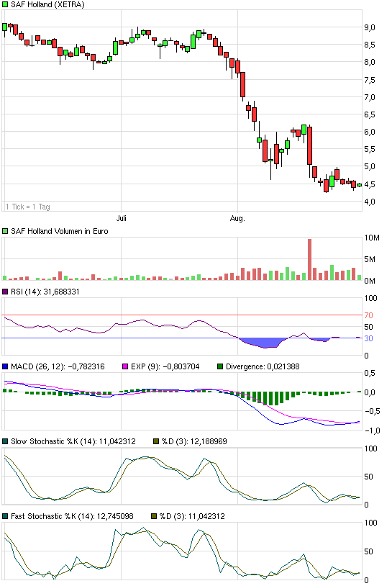Click the purple RSI (14) legend swatch

point(5,292)
